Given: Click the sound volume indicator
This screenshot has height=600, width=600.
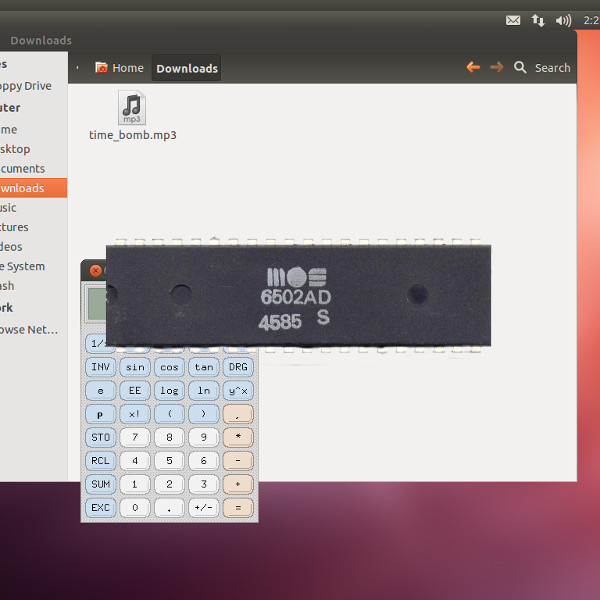Looking at the screenshot, I should tap(563, 20).
